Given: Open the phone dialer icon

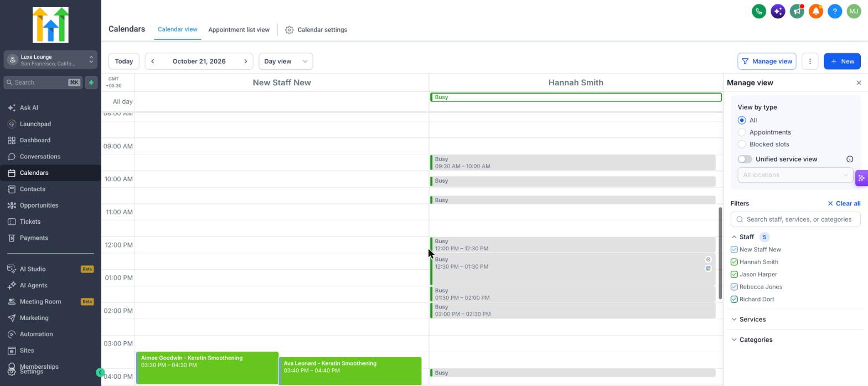Looking at the screenshot, I should (759, 11).
